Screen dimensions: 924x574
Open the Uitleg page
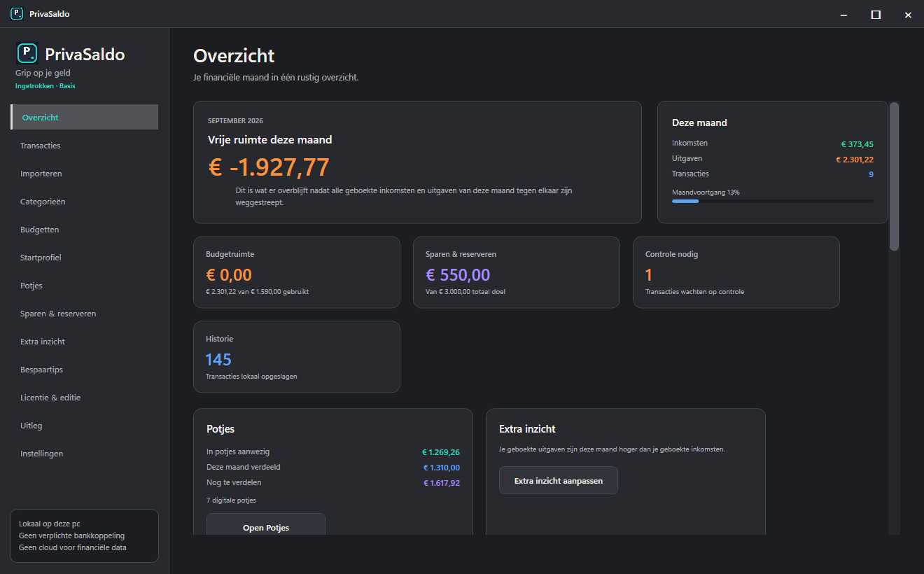point(85,426)
